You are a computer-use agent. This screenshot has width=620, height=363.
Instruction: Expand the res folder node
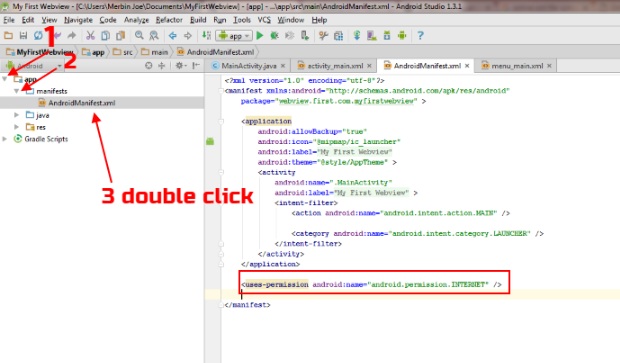point(16,127)
